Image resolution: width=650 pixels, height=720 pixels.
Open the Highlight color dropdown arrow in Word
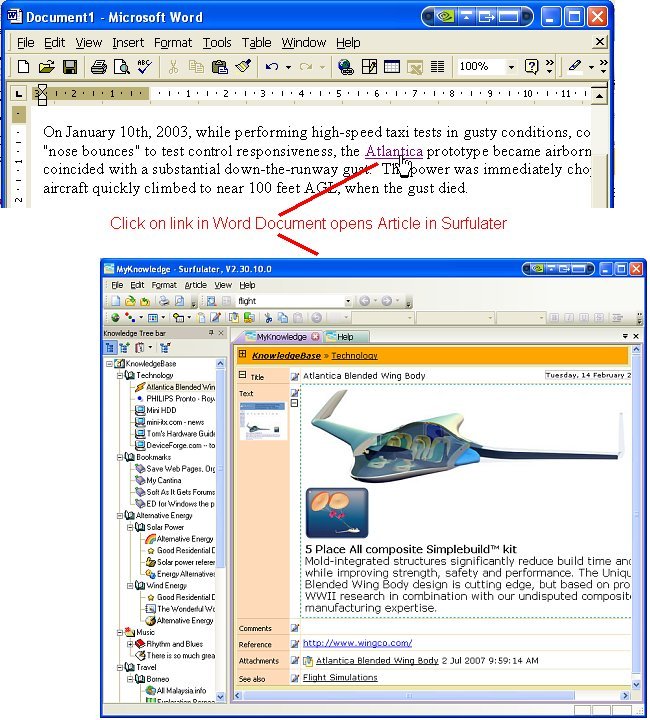pyautogui.click(x=591, y=68)
